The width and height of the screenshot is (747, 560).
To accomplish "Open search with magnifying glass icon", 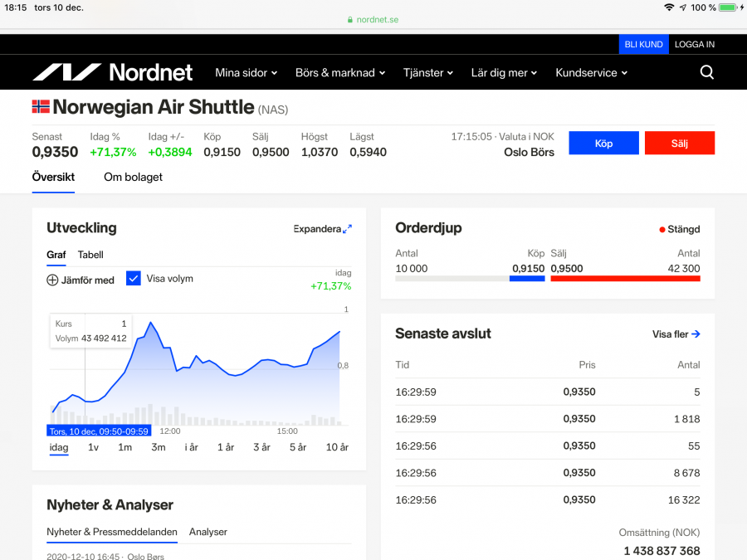I will 706,72.
